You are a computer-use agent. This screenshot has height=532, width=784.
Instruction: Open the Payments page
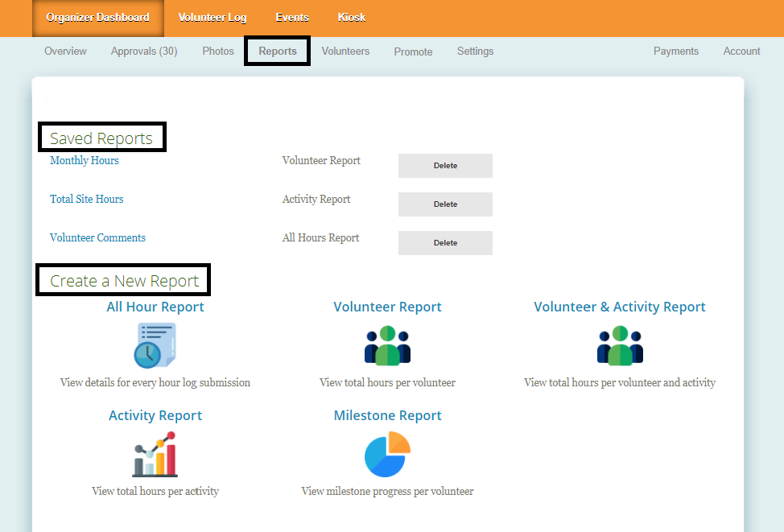pos(675,52)
